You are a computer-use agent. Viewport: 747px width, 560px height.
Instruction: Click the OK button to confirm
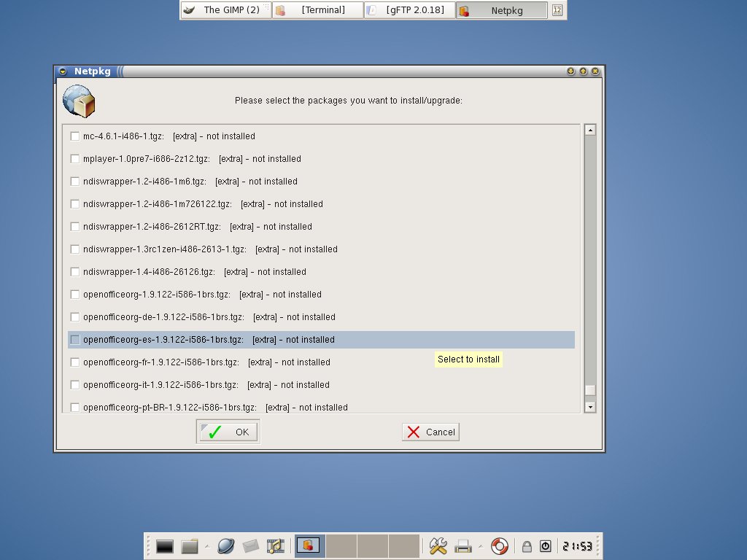click(228, 432)
